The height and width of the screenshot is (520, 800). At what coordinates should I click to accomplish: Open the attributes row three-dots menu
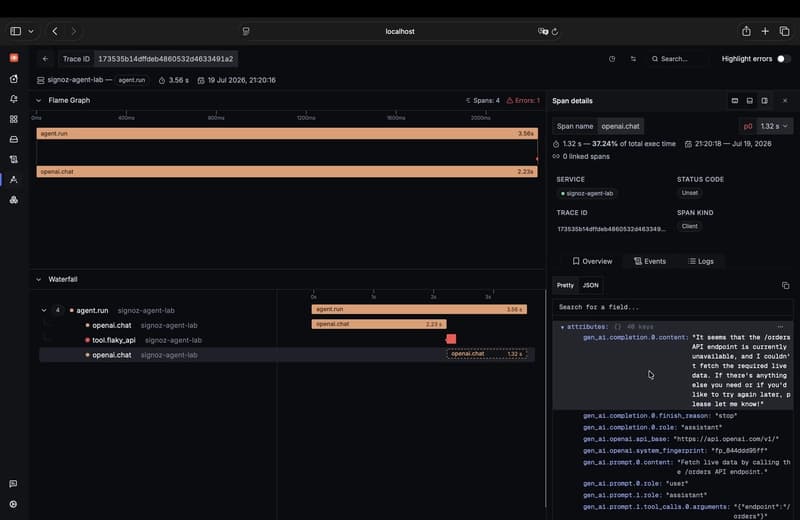pyautogui.click(x=780, y=327)
